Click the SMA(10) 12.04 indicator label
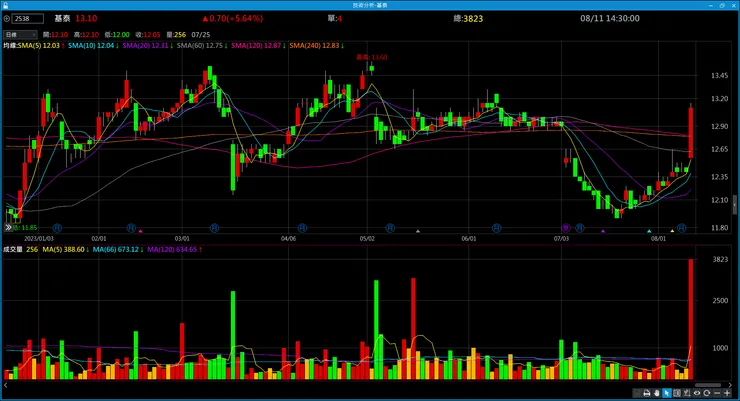This screenshot has width=740, height=401. click(93, 45)
